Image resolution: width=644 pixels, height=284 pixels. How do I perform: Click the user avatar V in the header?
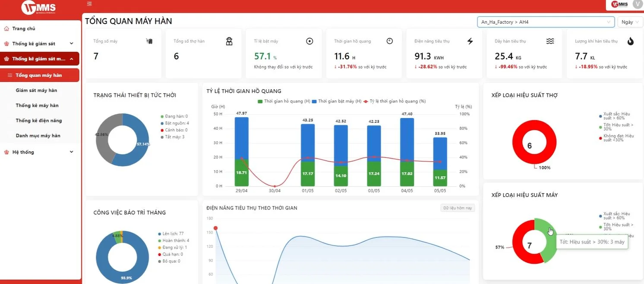coord(637,4)
